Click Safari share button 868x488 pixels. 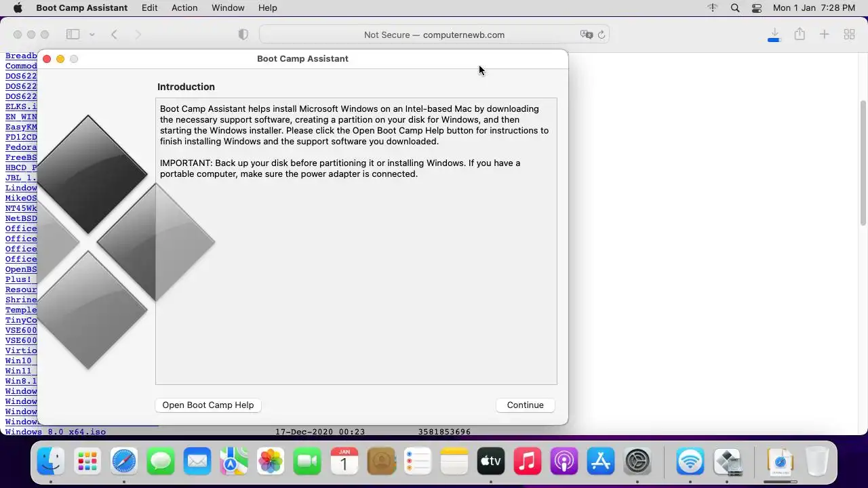[x=800, y=35]
